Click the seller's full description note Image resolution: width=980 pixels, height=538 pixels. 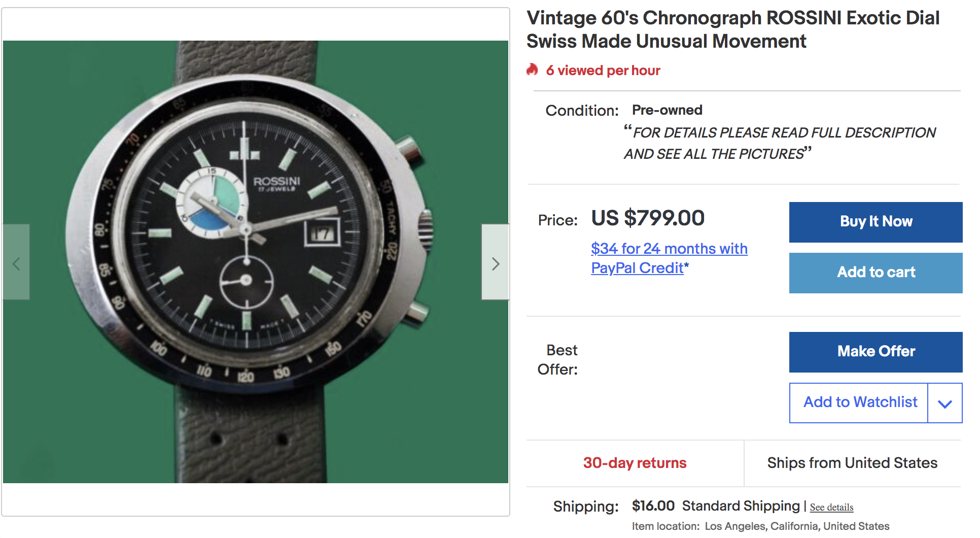click(780, 143)
